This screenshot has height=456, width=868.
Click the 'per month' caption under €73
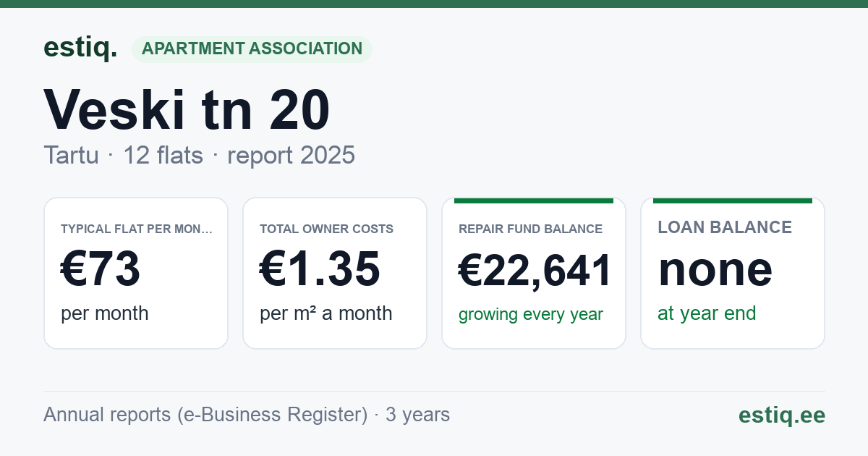click(105, 313)
